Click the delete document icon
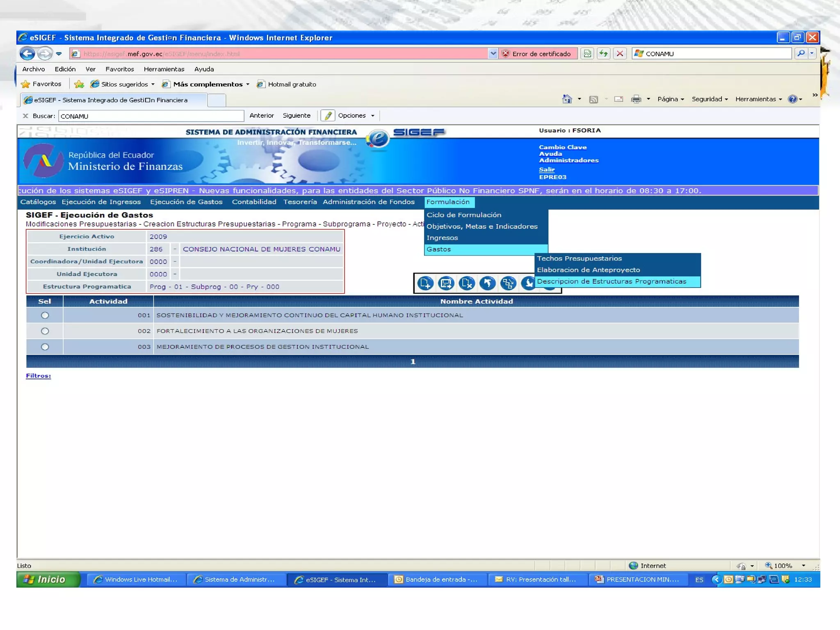This screenshot has height=630, width=840. (x=467, y=283)
